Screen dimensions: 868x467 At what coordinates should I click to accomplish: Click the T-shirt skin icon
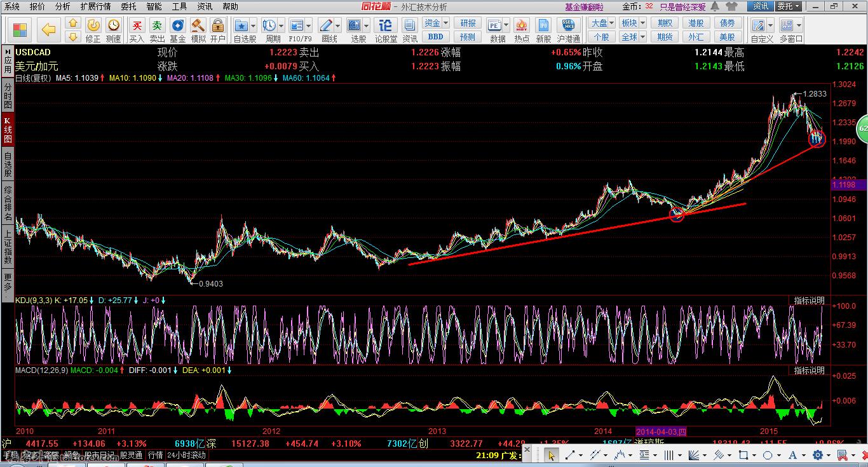[731, 6]
